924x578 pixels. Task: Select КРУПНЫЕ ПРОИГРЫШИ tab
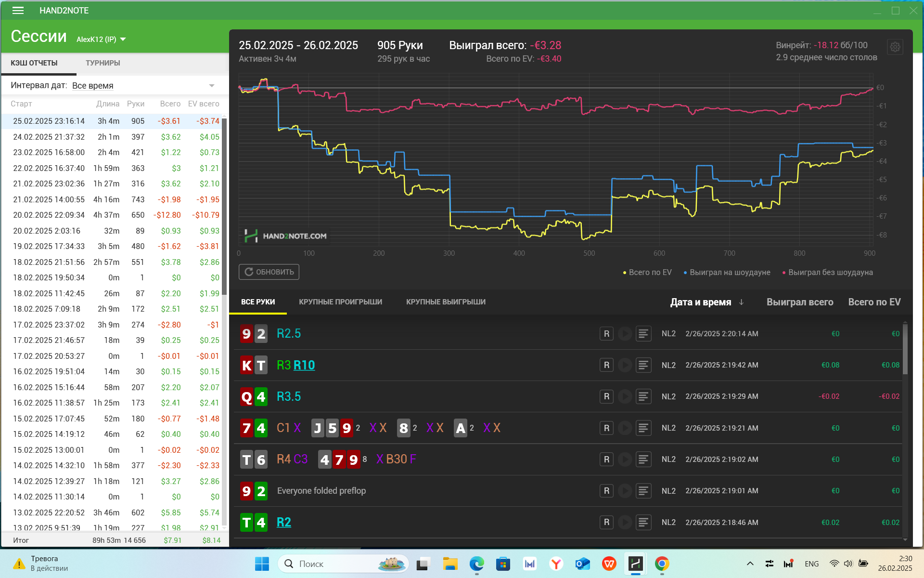[340, 302]
